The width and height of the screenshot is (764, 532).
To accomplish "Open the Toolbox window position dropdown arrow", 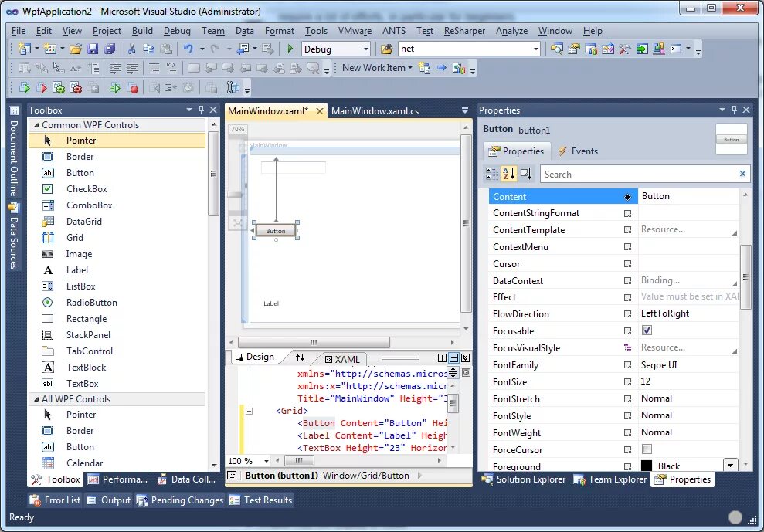I will pos(189,110).
